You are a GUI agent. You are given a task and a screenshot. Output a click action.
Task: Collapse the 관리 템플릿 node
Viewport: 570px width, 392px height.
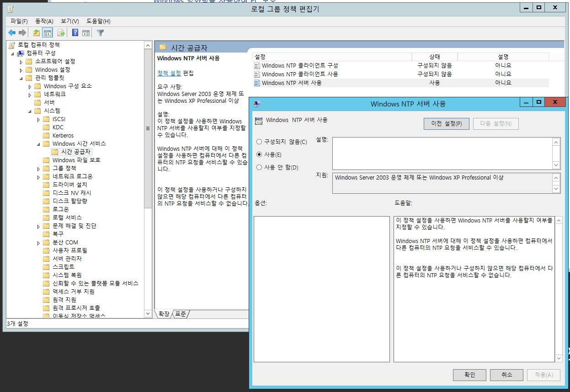coord(21,78)
